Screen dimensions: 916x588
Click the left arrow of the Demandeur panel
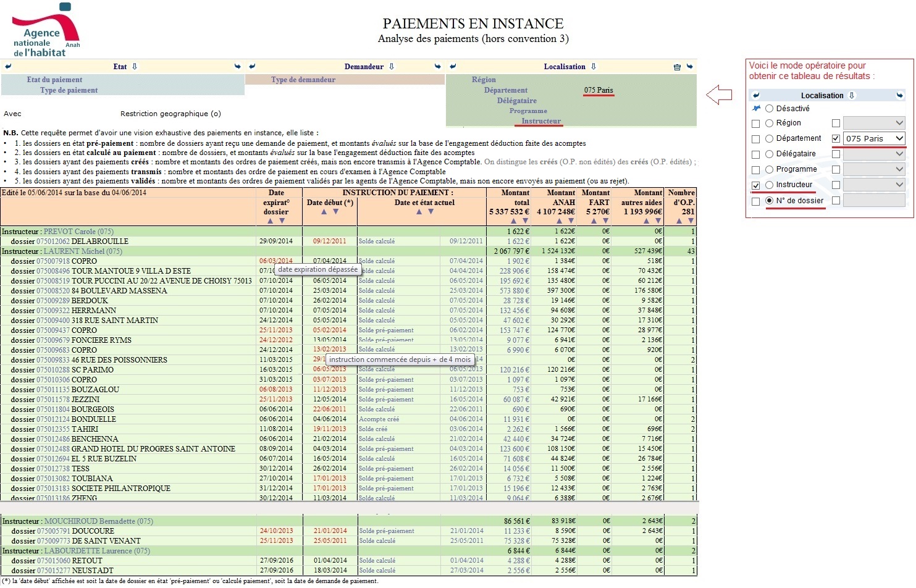click(252, 67)
